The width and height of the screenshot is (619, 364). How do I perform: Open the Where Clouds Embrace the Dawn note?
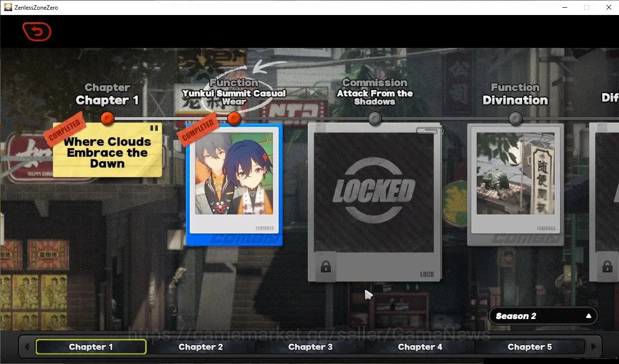coord(107,150)
